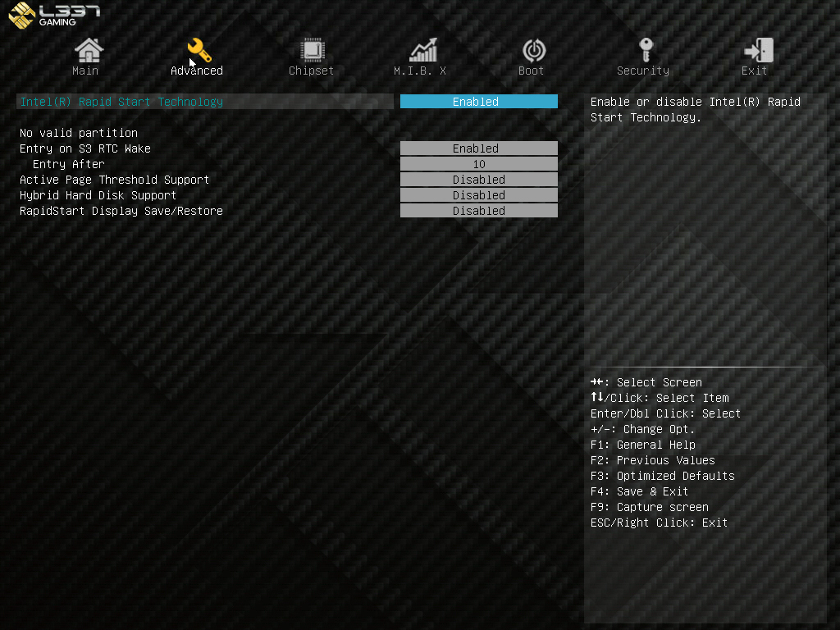This screenshot has height=630, width=840.
Task: Click the Rapid Start help description text
Action: [696, 109]
